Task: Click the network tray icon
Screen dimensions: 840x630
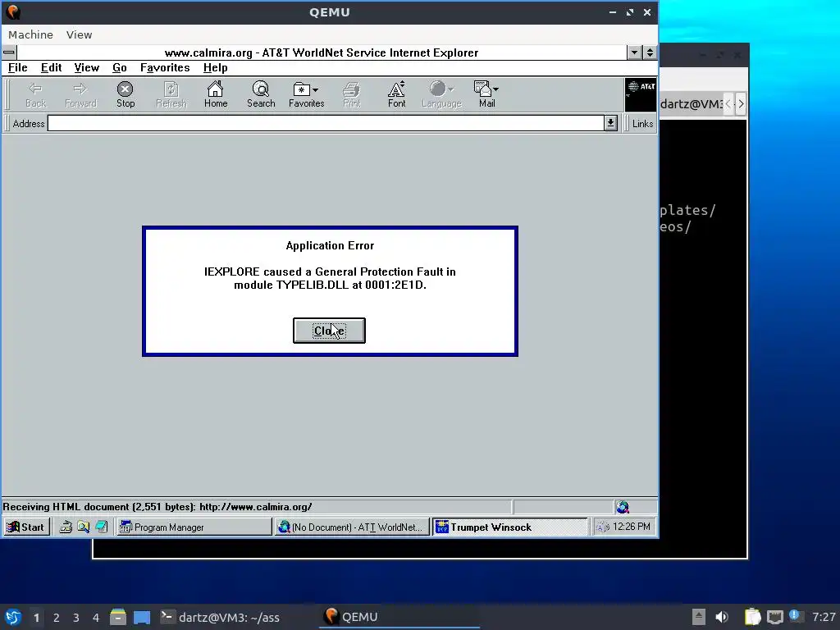Action: pyautogui.click(x=774, y=617)
